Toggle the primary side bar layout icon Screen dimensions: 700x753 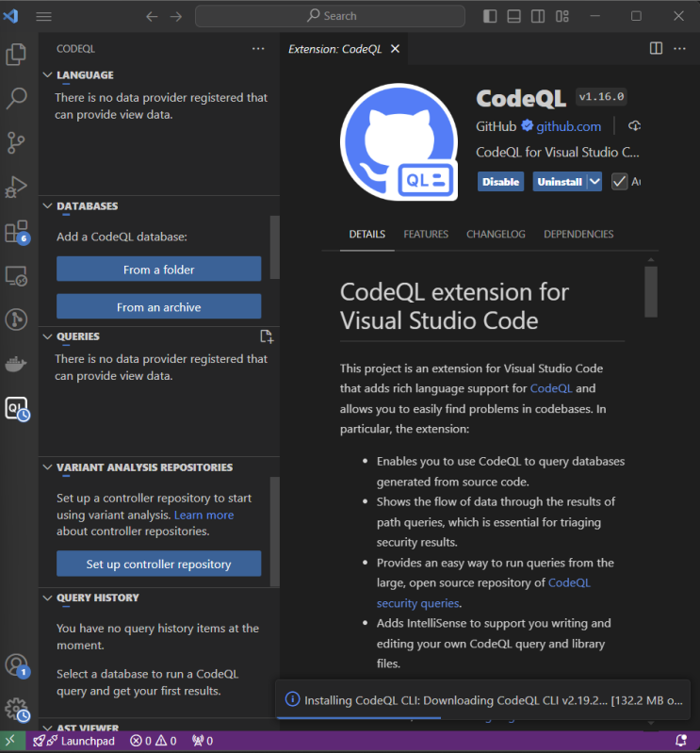coord(490,16)
